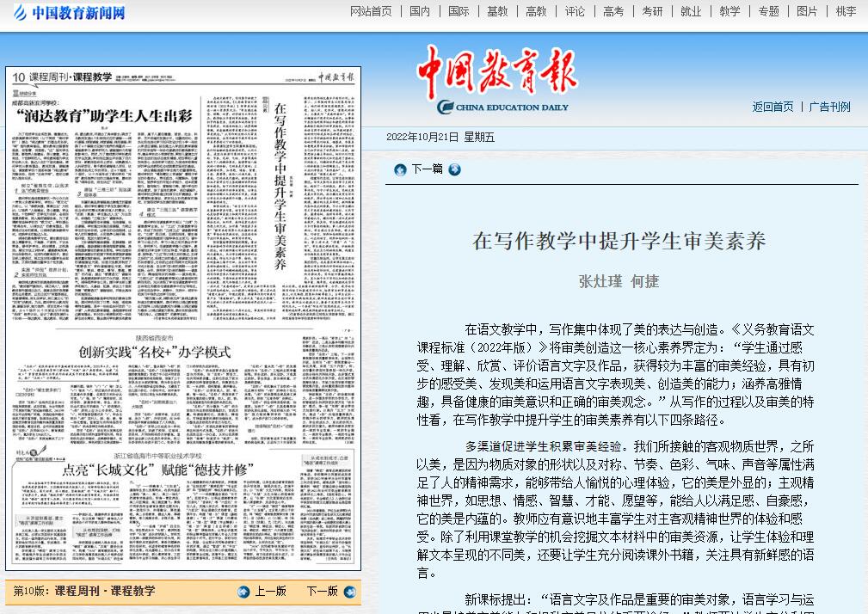This screenshot has height=614, width=868.
Task: Click the date 2022年10月21日 星期五
Action: 440,138
